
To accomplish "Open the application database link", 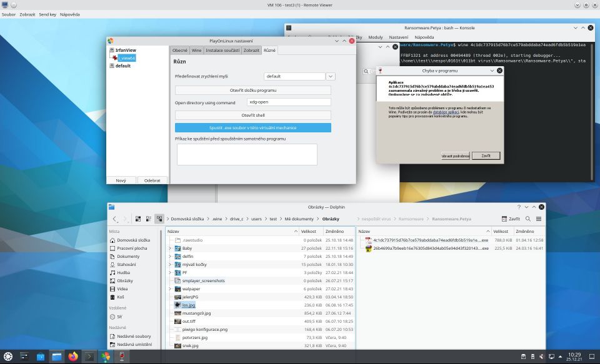I will coord(446,112).
